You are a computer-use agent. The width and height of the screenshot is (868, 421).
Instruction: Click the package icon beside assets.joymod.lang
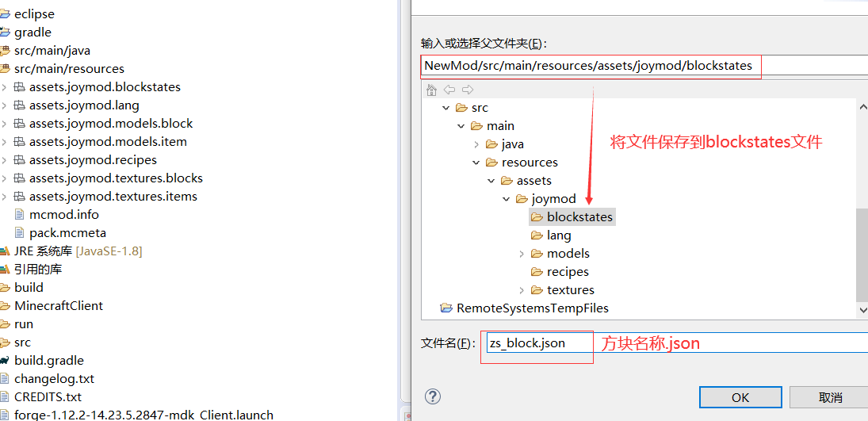pyautogui.click(x=19, y=105)
